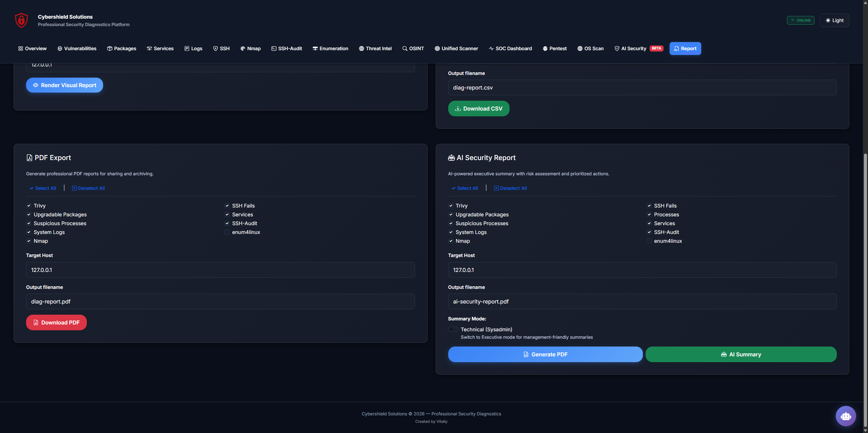The height and width of the screenshot is (433, 868).
Task: Click the Cybershield shield logo icon
Action: click(21, 20)
